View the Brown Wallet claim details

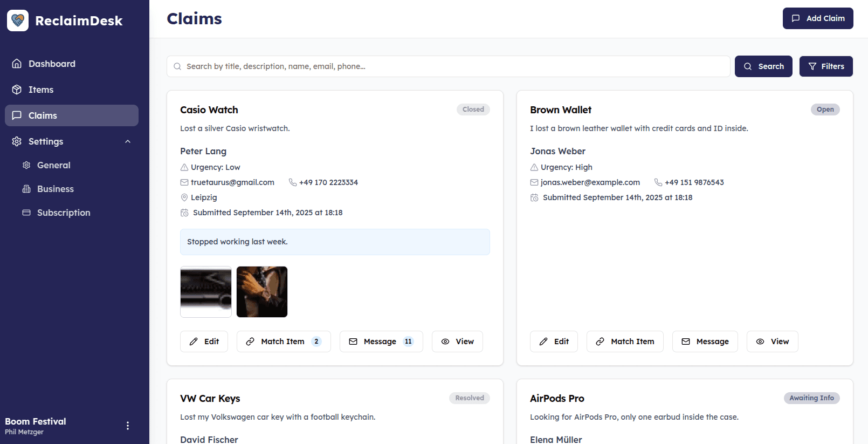[772, 341]
